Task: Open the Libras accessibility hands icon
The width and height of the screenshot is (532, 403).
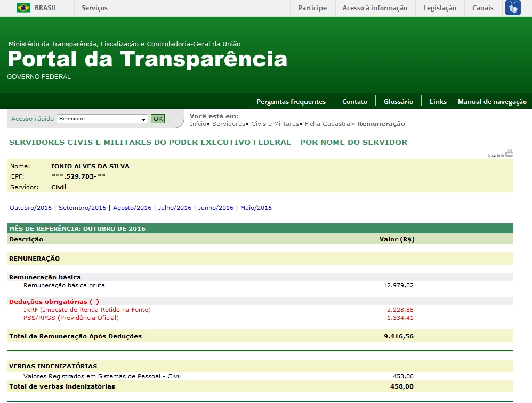Action: (513, 8)
